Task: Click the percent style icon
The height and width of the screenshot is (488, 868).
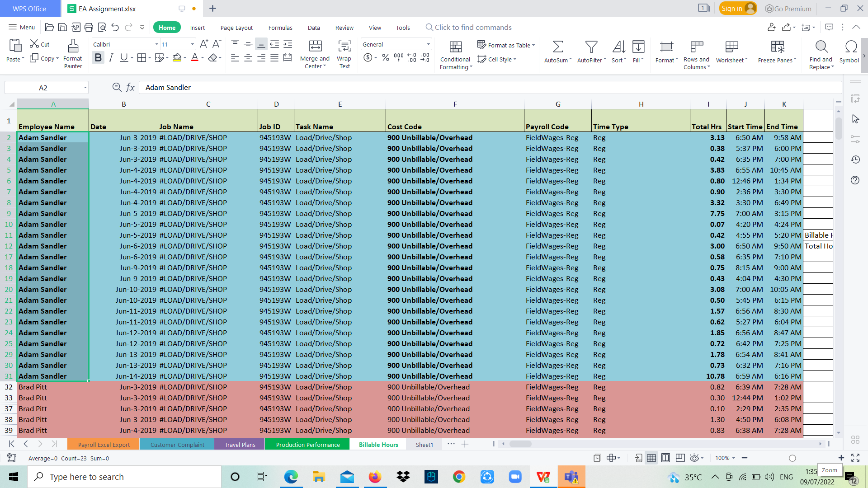Action: click(385, 57)
